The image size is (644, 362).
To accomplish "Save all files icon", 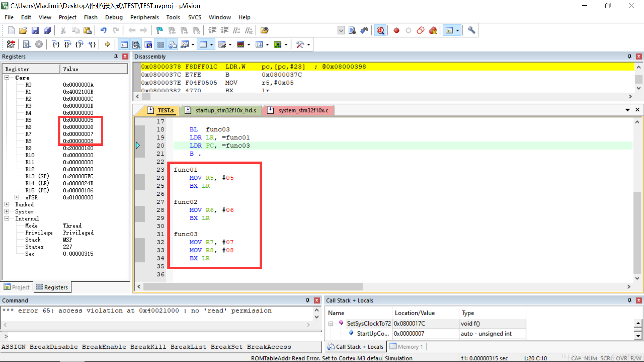I will click(47, 31).
